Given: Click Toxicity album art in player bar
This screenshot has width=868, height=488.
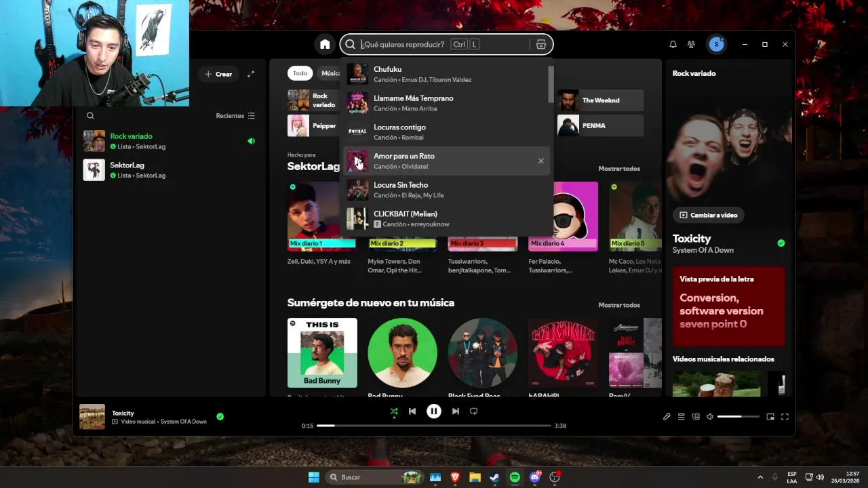Looking at the screenshot, I should coord(92,417).
